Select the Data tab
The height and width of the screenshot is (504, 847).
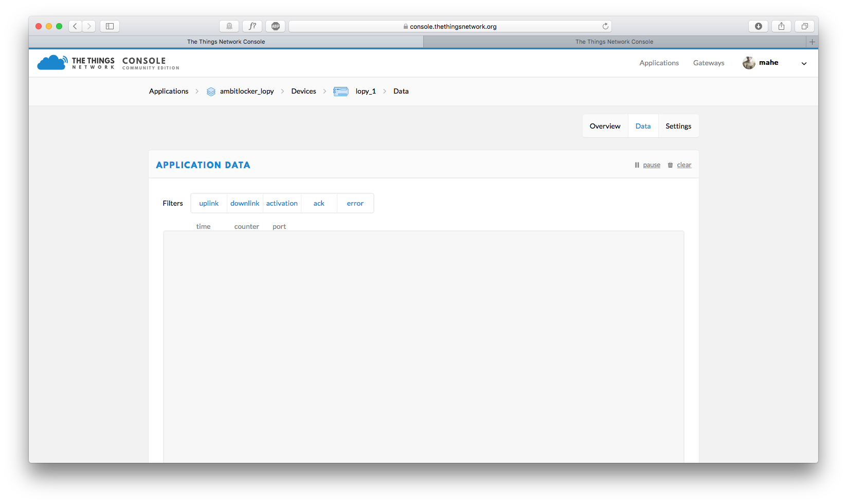pos(643,126)
